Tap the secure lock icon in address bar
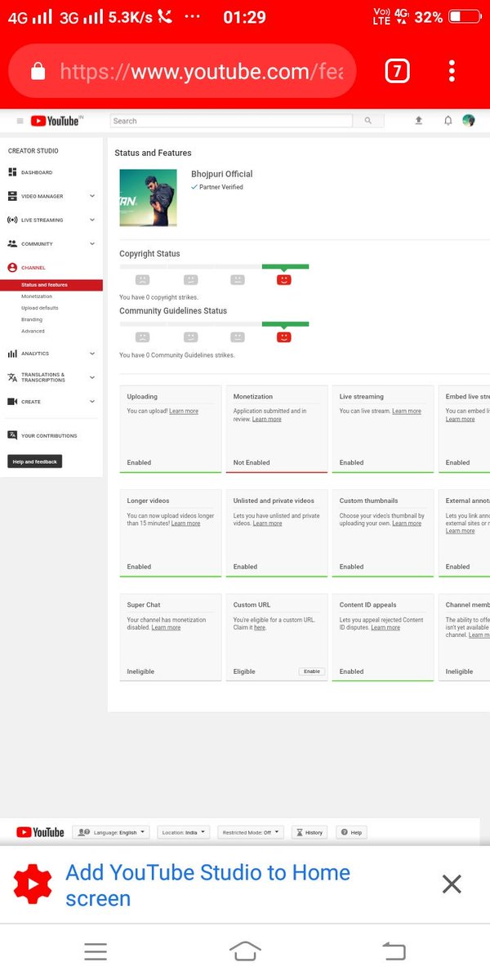490x980 pixels. click(x=38, y=72)
